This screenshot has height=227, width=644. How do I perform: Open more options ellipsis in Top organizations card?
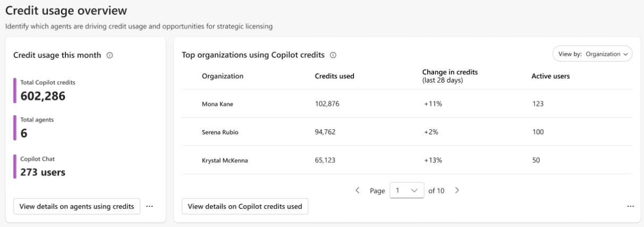631,206
